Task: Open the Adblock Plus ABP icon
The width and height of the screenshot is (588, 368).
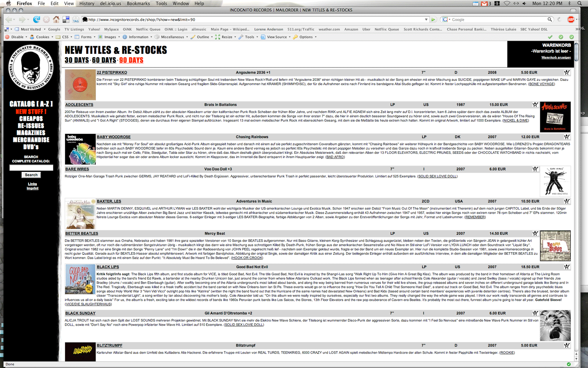Action: pyautogui.click(x=571, y=19)
